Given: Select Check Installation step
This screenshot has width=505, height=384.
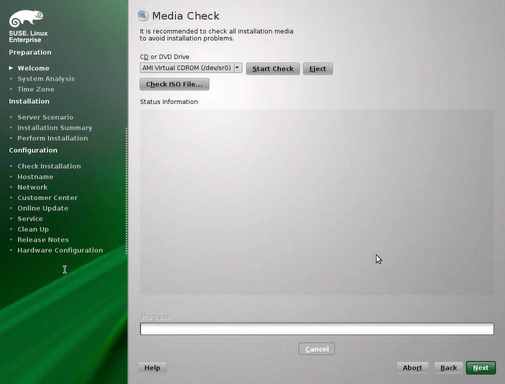Looking at the screenshot, I should point(49,166).
